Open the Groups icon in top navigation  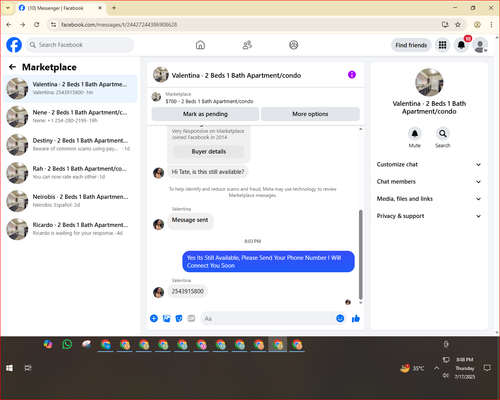[294, 45]
